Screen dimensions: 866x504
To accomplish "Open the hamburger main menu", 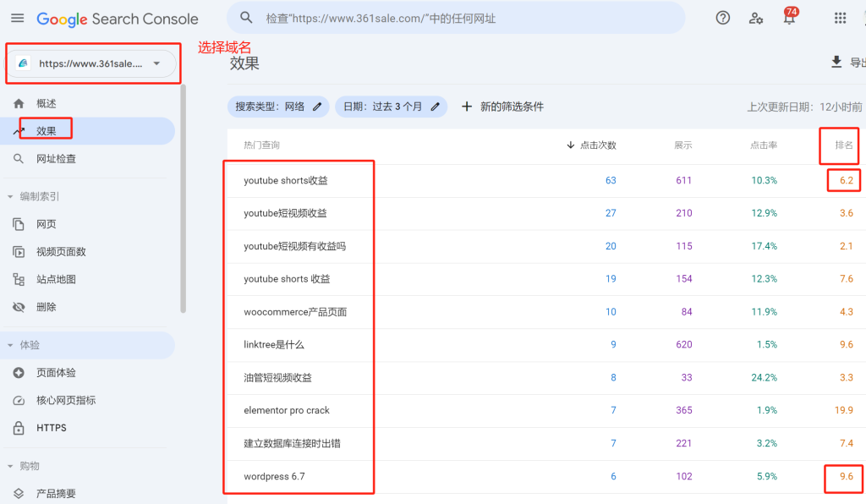I will [x=17, y=18].
